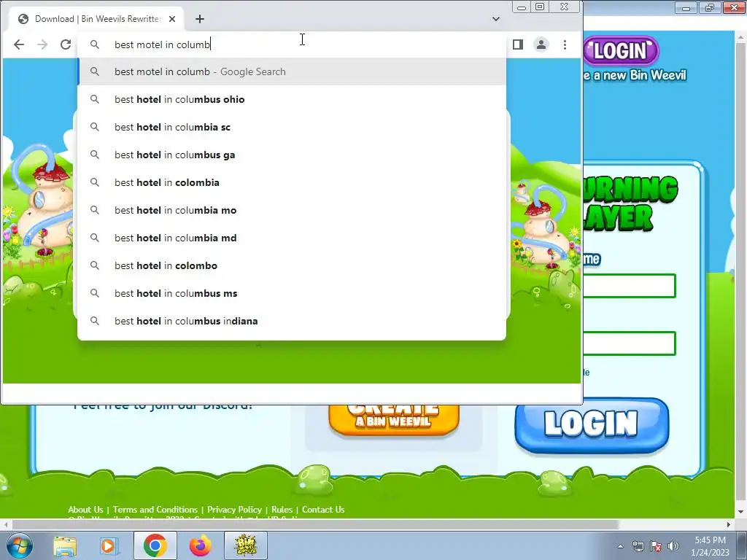Click the username input field
This screenshot has width=747, height=560.
pos(629,286)
